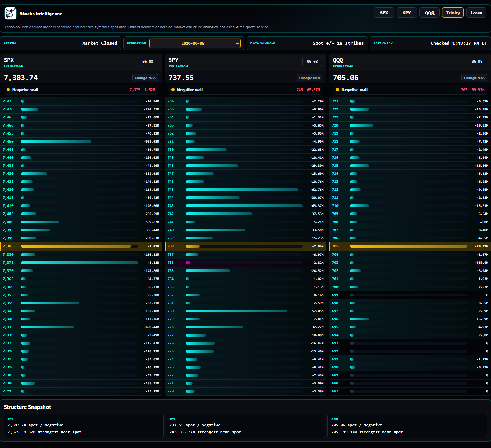491x448 pixels.
Task: Click the yellow dot beside SPX Negative wall
Action: tap(8, 90)
